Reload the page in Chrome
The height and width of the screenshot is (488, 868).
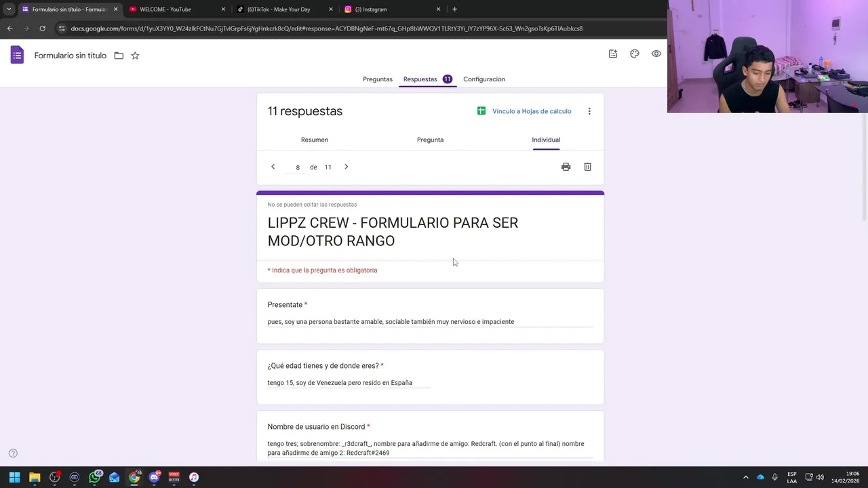point(42,28)
